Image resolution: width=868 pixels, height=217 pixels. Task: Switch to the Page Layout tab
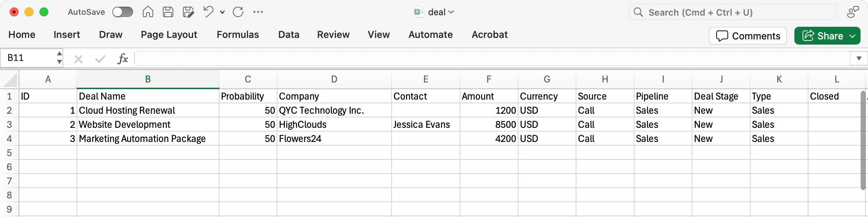coord(169,35)
